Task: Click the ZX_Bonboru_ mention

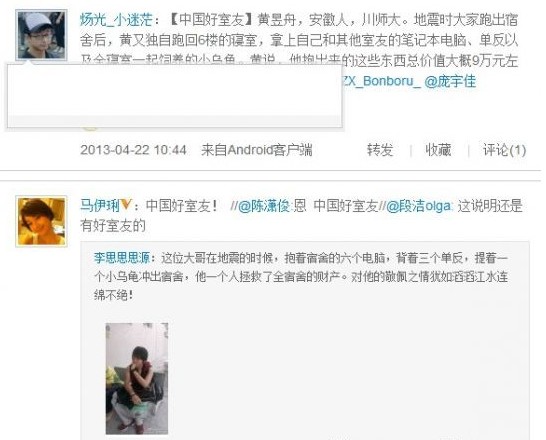Action: 381,81
